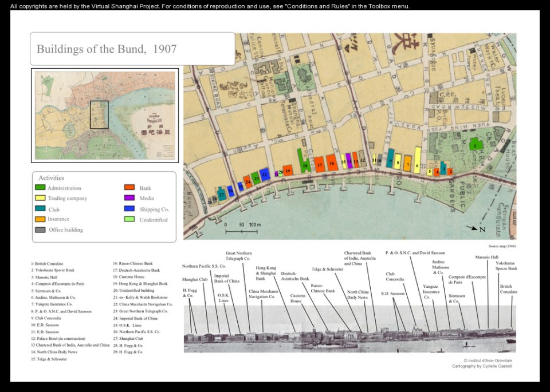Select the yellow Trading company legend swatch
Image resolution: width=550 pixels, height=392 pixels.
(x=40, y=198)
